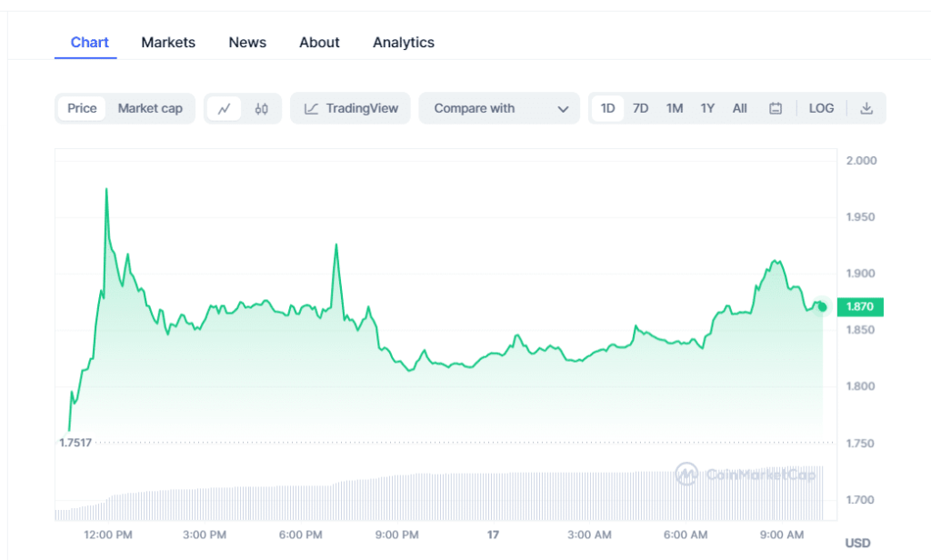Screen dimensions: 931x560
Task: Click the 1.870 current price label
Action: (859, 307)
